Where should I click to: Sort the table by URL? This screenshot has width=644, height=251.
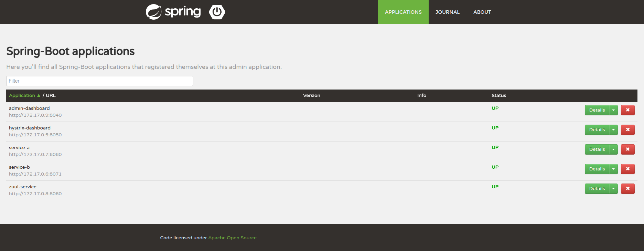(51, 95)
